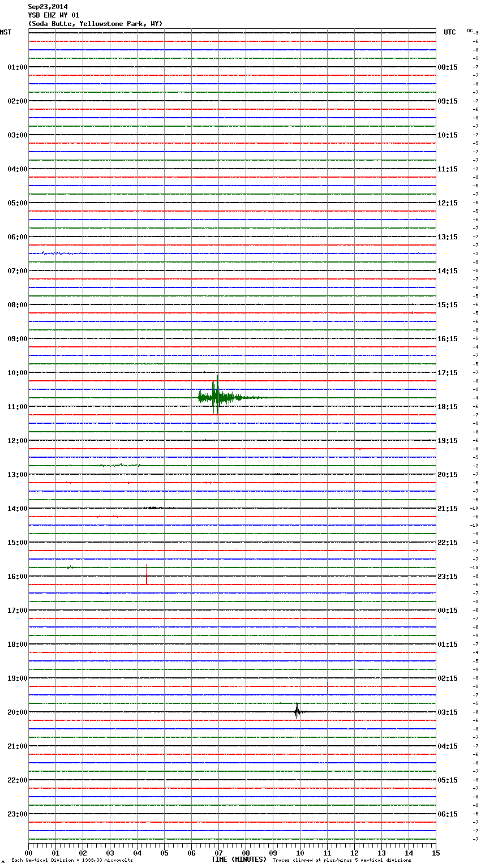Click the 08:15 UTC time label
The width and height of the screenshot is (481, 868).
tap(448, 67)
